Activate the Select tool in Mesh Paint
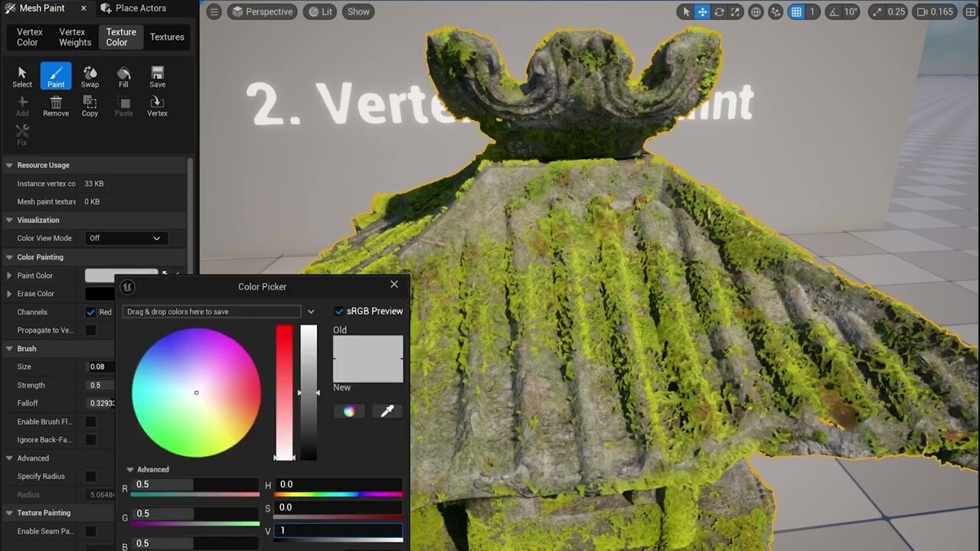 pos(21,74)
